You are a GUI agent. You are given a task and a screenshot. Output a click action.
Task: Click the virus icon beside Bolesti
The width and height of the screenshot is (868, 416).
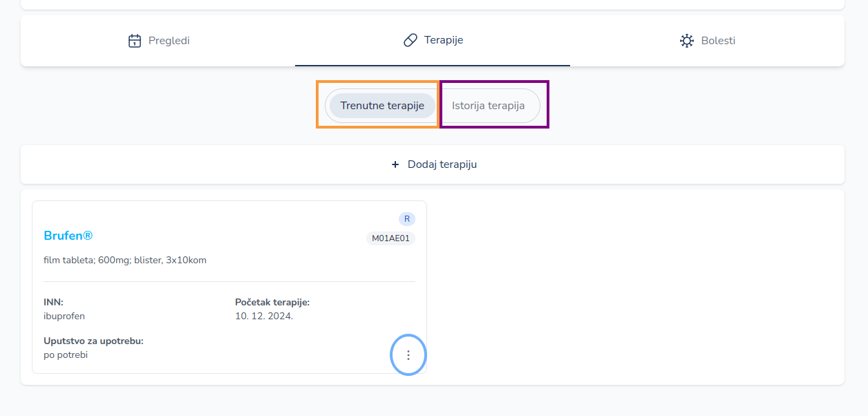[x=686, y=41]
